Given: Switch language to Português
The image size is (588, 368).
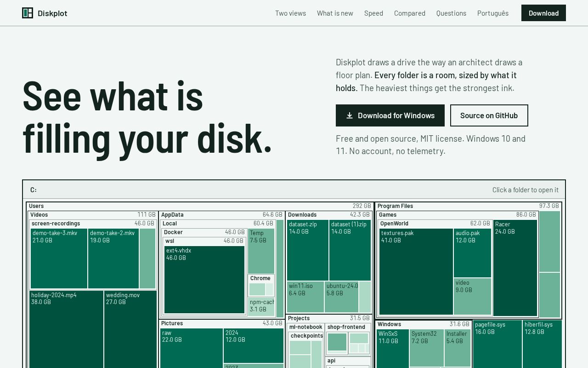Looking at the screenshot, I should (492, 13).
